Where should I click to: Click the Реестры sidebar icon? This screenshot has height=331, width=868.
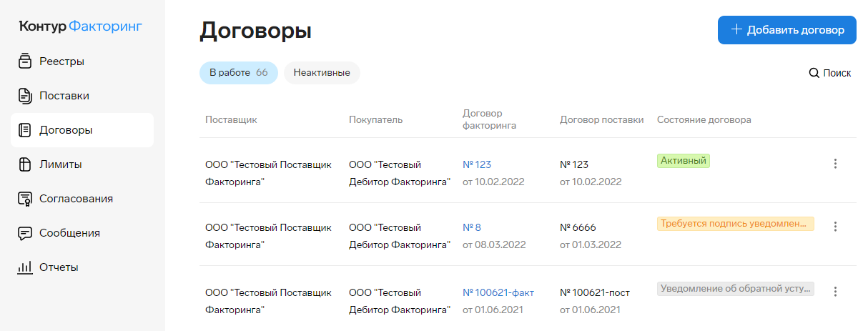(x=25, y=61)
